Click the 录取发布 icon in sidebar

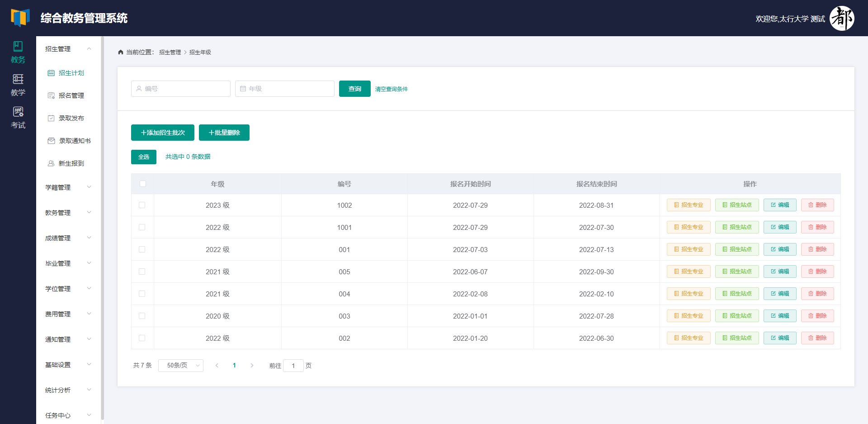[x=51, y=118]
